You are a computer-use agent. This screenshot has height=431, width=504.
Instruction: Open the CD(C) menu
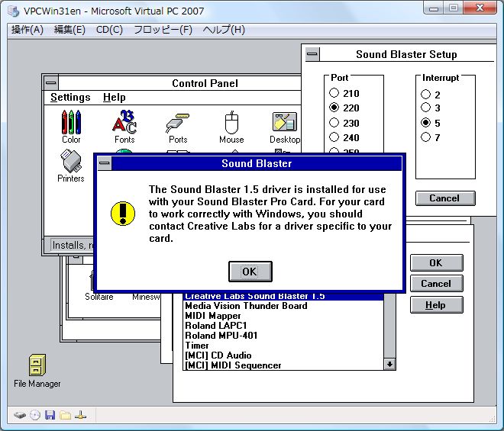pyautogui.click(x=109, y=30)
